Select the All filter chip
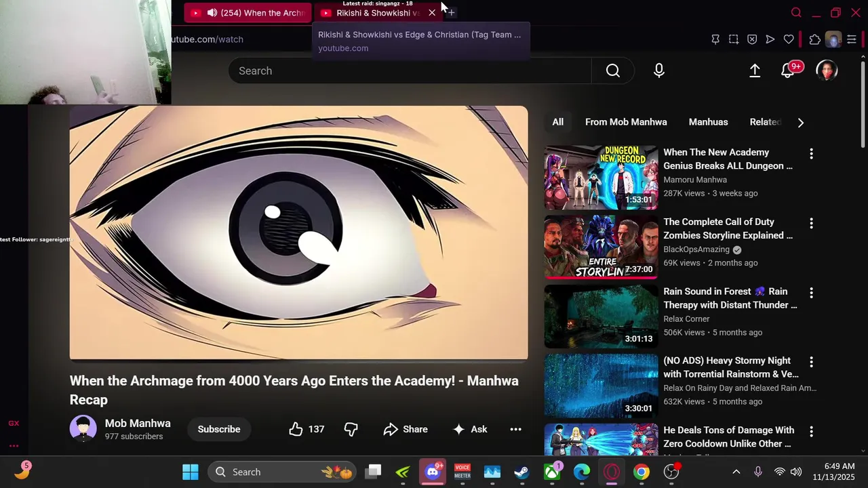 (557, 122)
